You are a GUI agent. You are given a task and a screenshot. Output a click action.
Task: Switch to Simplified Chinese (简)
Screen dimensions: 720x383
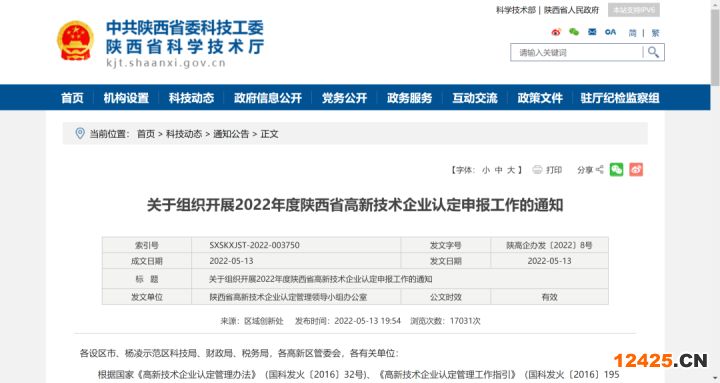click(x=633, y=33)
